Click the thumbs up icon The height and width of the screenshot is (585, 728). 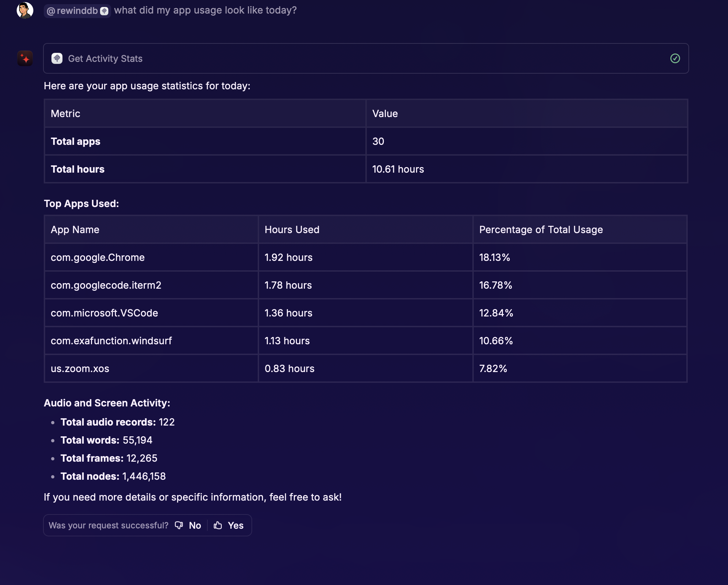coord(218,525)
